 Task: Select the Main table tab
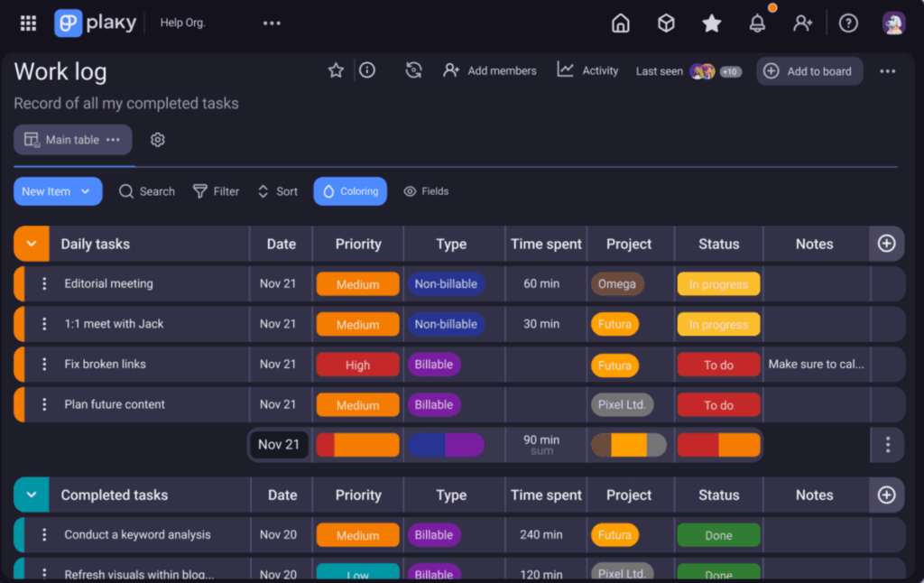coord(72,140)
